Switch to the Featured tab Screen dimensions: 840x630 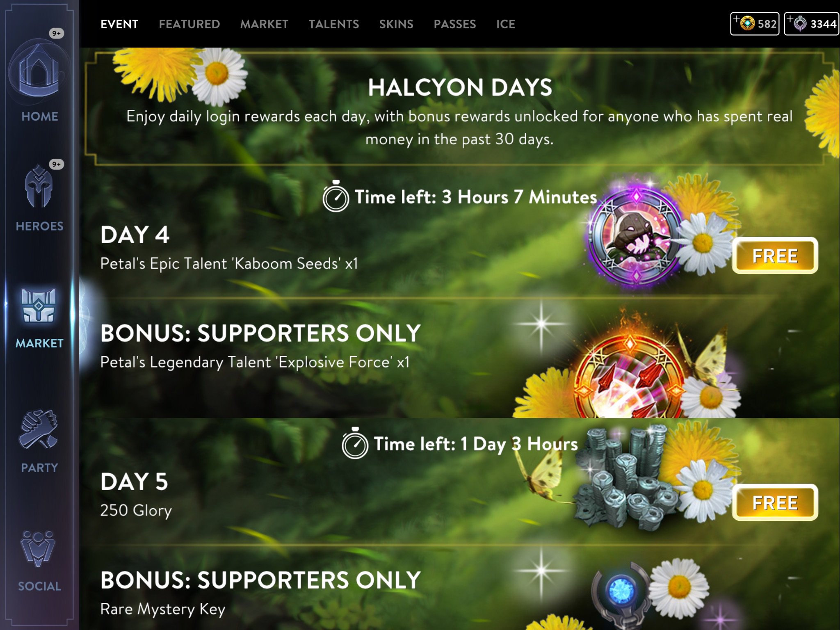click(189, 24)
